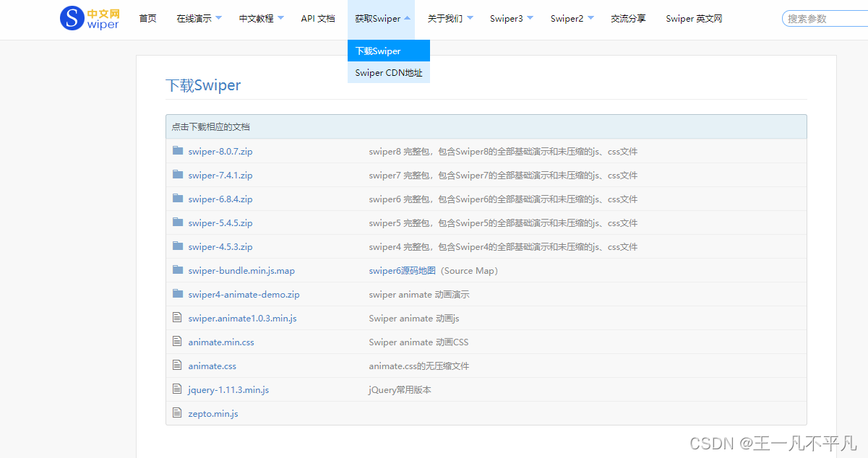
Task: Click 'jQuery常用版本' description
Action: coord(400,390)
